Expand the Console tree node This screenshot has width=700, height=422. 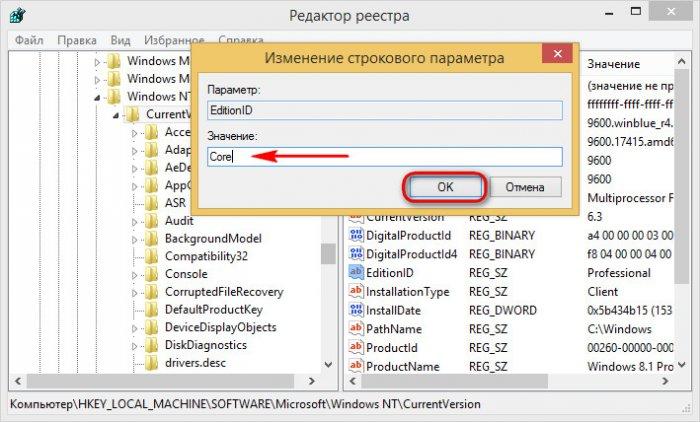(x=135, y=275)
